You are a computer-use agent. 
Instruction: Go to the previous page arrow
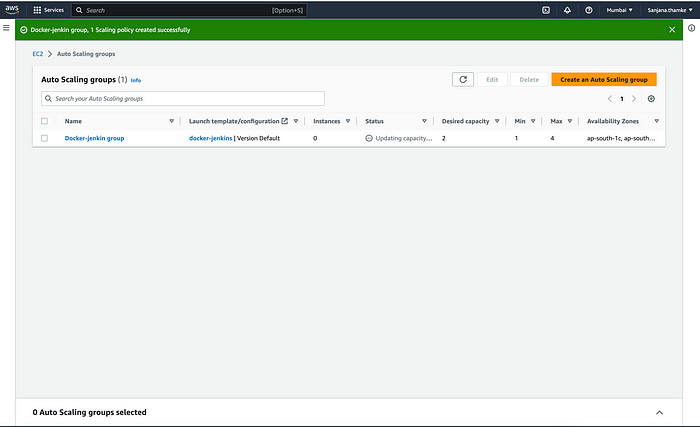(x=609, y=99)
